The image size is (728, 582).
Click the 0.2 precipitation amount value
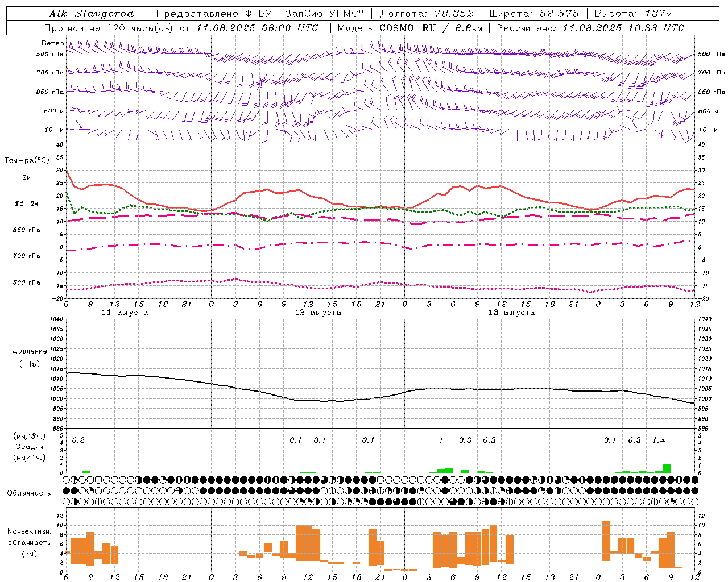[78, 440]
